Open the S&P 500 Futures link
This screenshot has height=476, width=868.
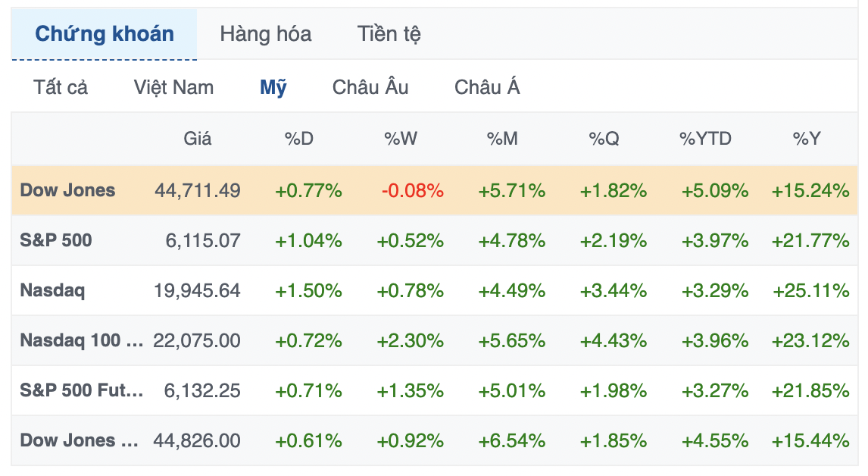click(82, 390)
